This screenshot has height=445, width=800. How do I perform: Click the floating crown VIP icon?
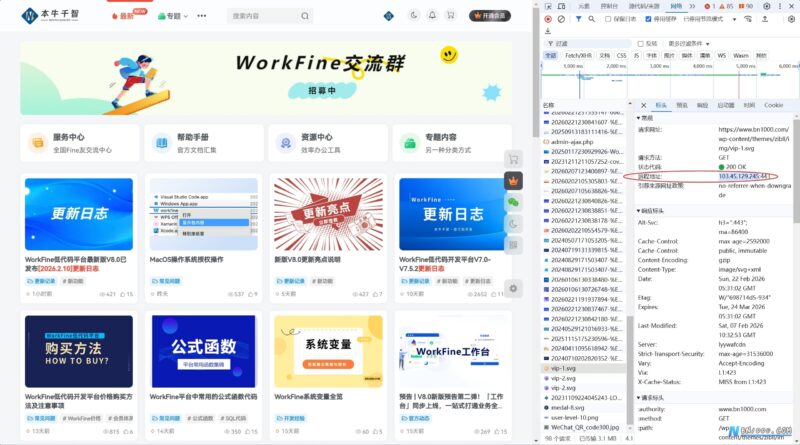tap(513, 181)
